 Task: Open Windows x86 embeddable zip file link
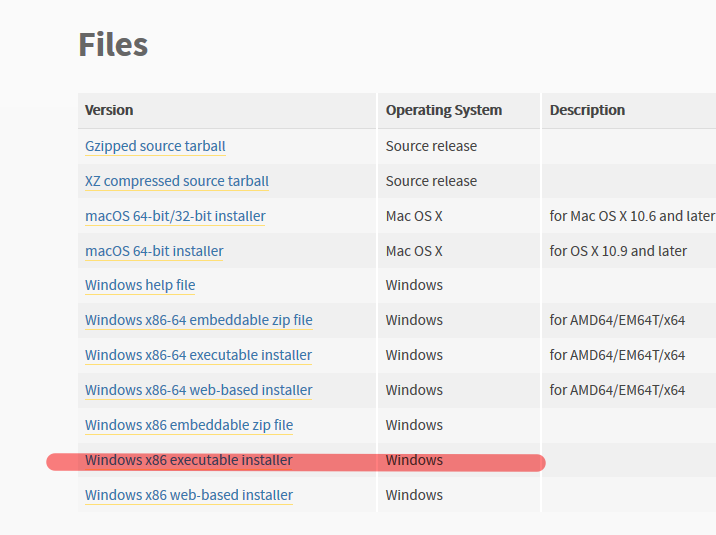pos(188,425)
